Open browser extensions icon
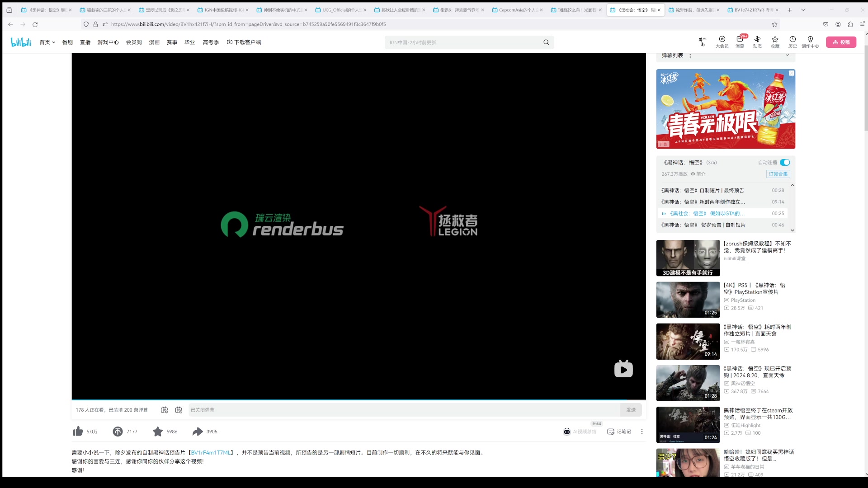This screenshot has height=488, width=868. [850, 24]
